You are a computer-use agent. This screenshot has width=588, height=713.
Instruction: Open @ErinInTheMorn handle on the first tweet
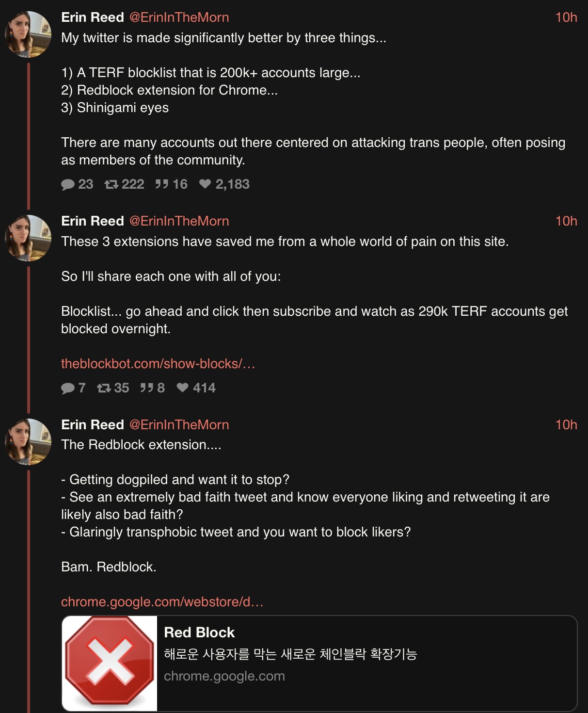(x=179, y=17)
